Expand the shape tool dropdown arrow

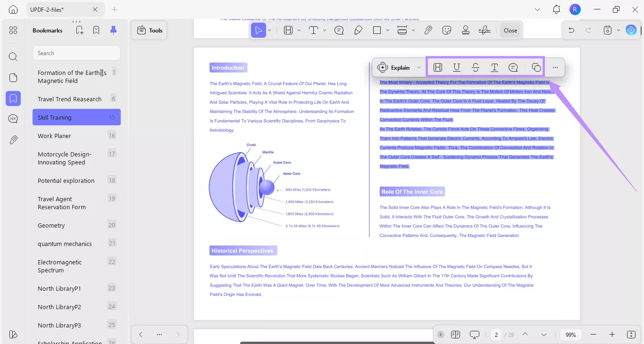coord(388,30)
